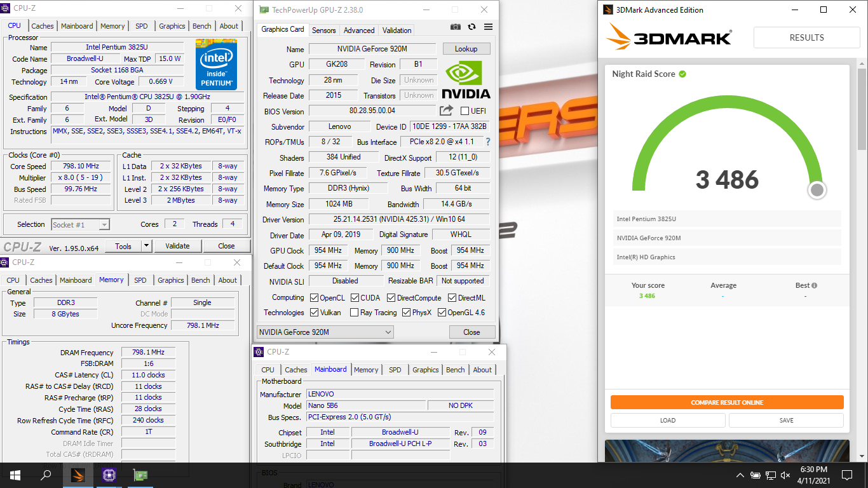Click the info icon beside Best score
The image size is (868, 488).
(x=815, y=286)
